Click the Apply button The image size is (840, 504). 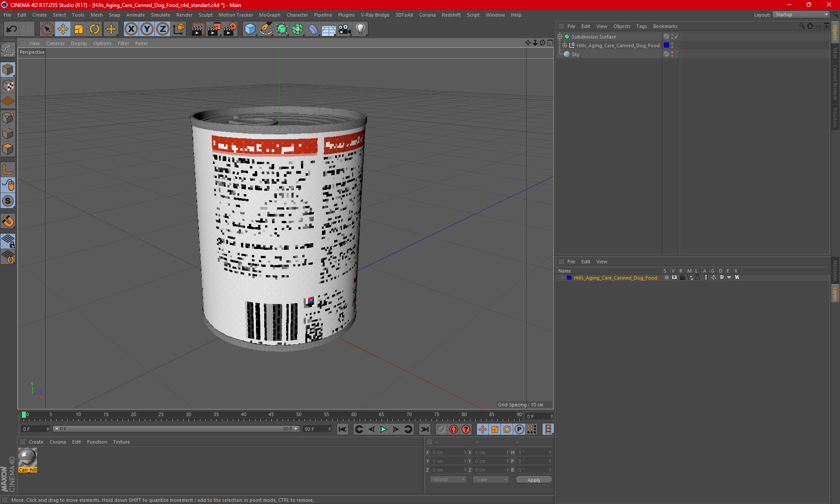[534, 480]
